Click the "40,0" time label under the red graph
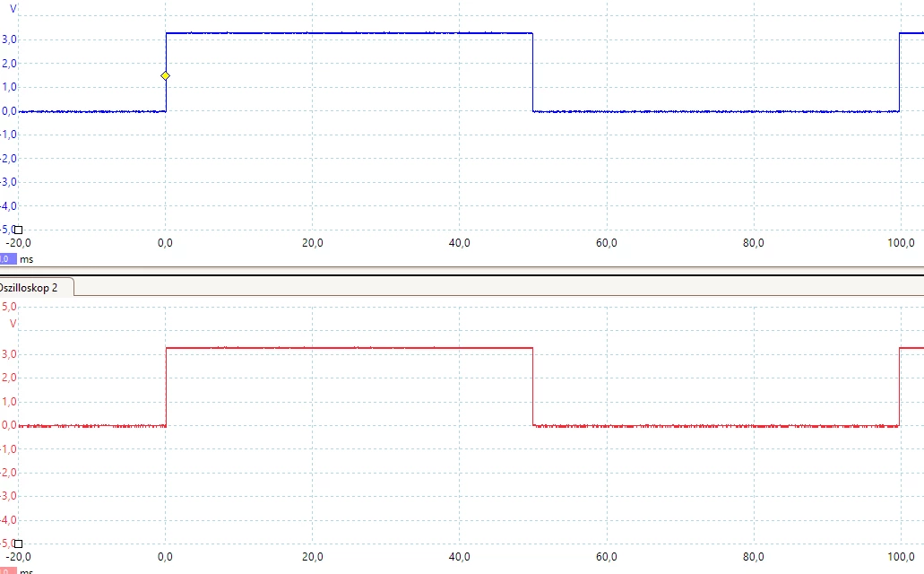Image resolution: width=924 pixels, height=574 pixels. point(459,556)
